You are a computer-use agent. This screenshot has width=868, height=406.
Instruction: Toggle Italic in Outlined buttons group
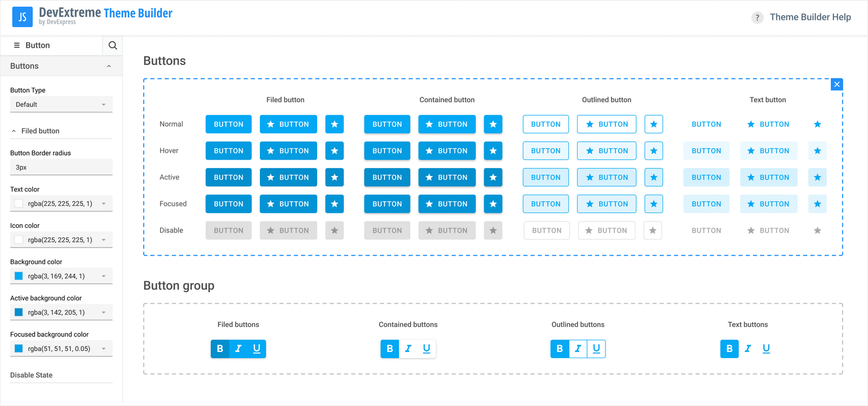tap(578, 349)
